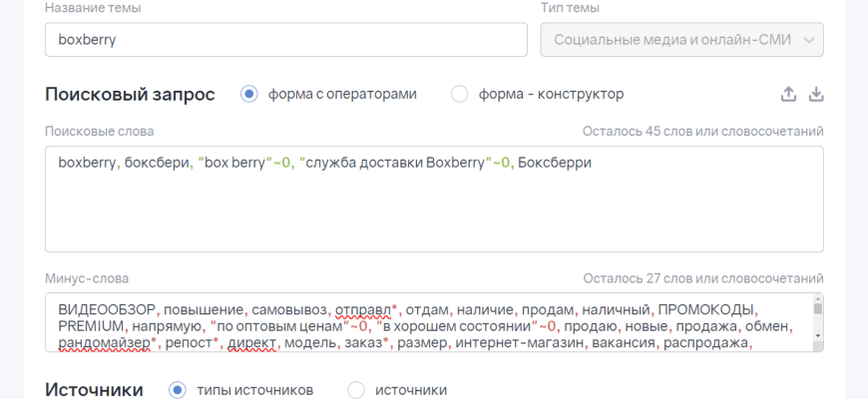Click the chevron arrow of Тип темы
Image resolution: width=868 pixels, height=399 pixels.
807,40
